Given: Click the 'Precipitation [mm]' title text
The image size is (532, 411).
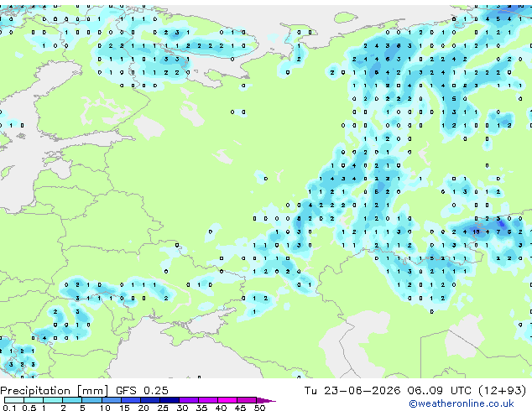Looking at the screenshot, I should pos(55,391).
